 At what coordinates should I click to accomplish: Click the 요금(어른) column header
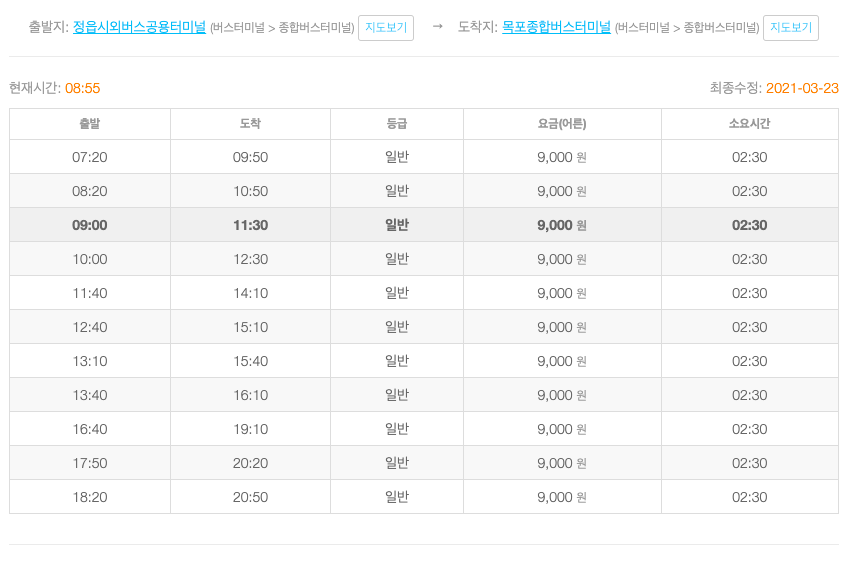pos(562,124)
